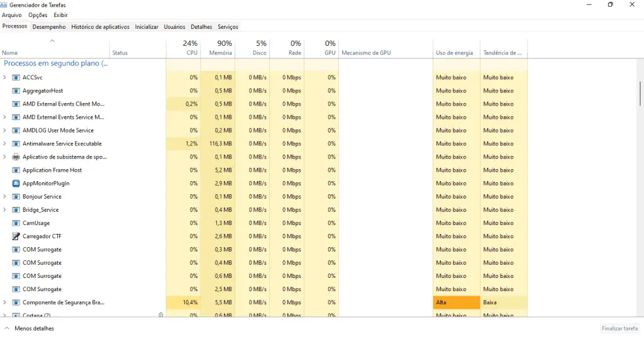Open the Arquivo menu
644x337 pixels.
point(12,15)
